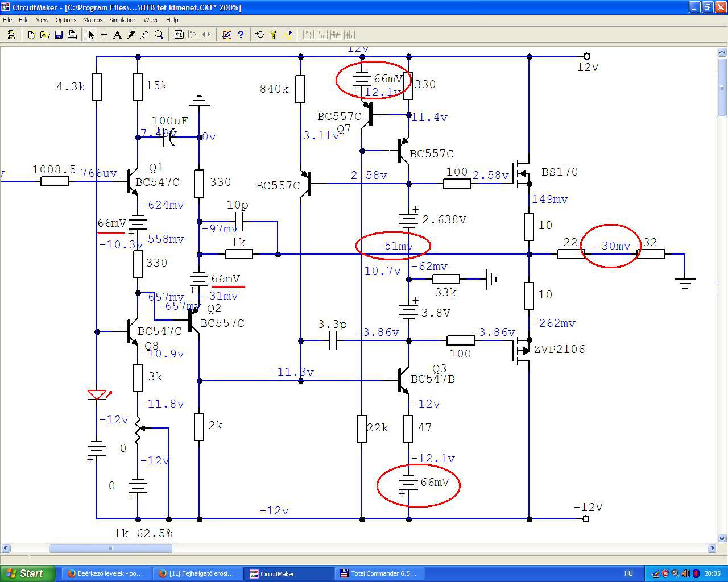Open the open-file folder icon
Viewport: 728px width, 582px height.
click(45, 35)
